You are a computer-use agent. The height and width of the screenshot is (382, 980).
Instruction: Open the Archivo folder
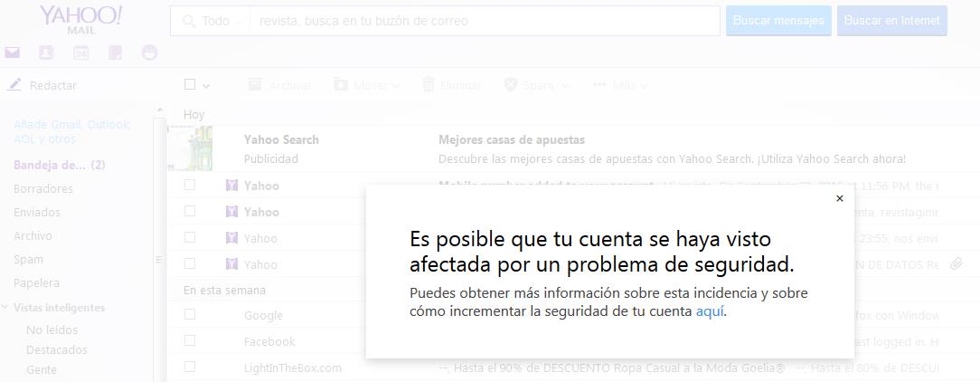[x=33, y=236]
